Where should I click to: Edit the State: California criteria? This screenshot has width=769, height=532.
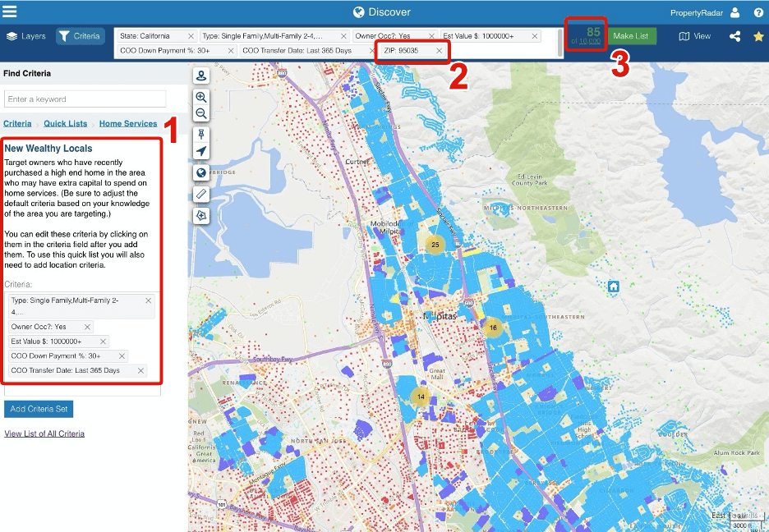[145, 36]
